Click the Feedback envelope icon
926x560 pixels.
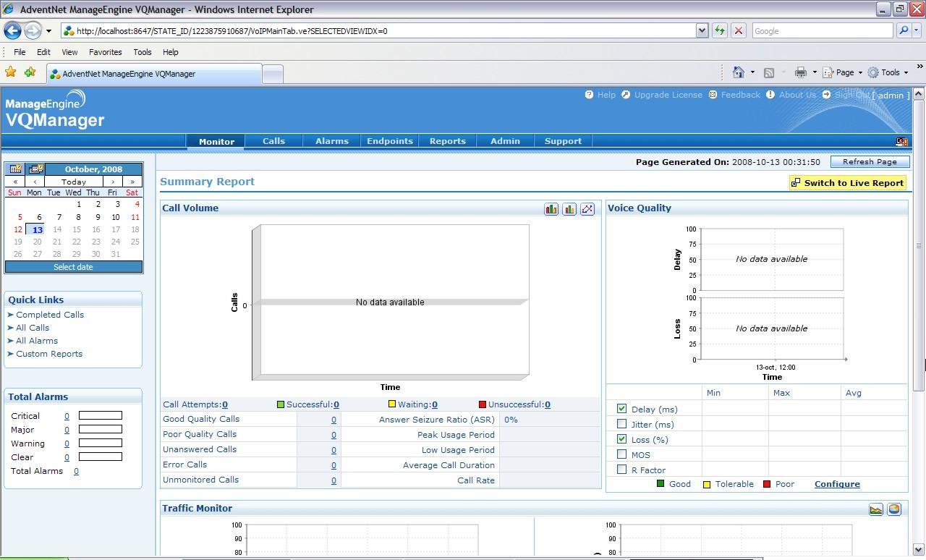[x=713, y=95]
